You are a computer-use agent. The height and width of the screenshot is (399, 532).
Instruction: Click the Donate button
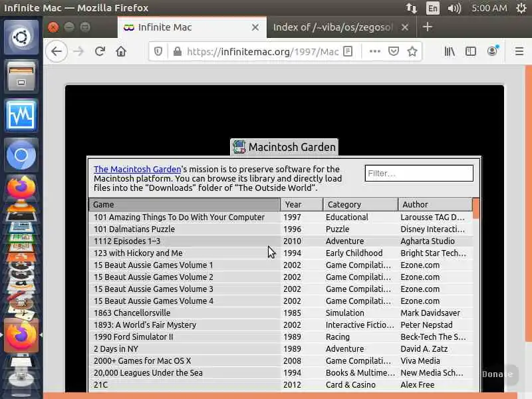[x=497, y=374]
